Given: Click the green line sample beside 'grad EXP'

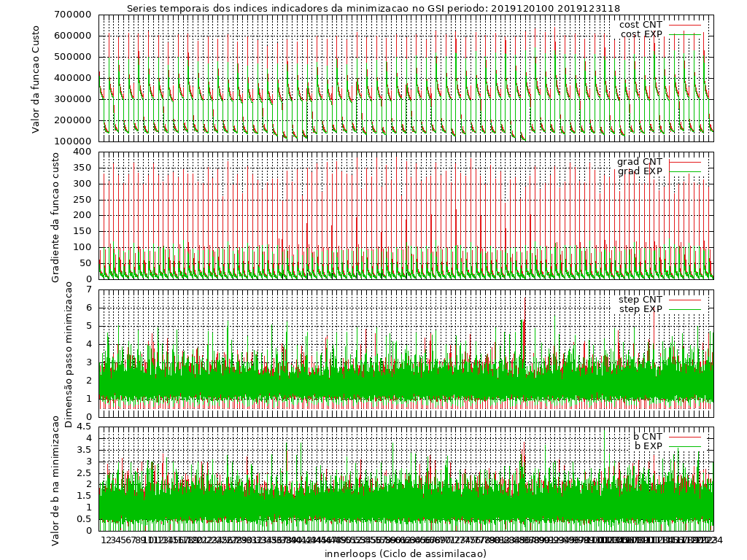Looking at the screenshot, I should [x=685, y=171].
